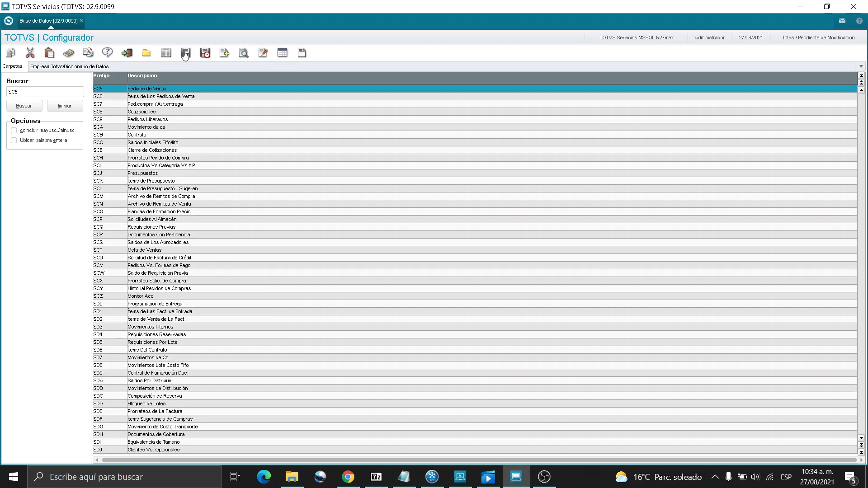The image size is (868, 488).
Task: Open Microsoft Edge from the taskbar
Action: (x=264, y=477)
